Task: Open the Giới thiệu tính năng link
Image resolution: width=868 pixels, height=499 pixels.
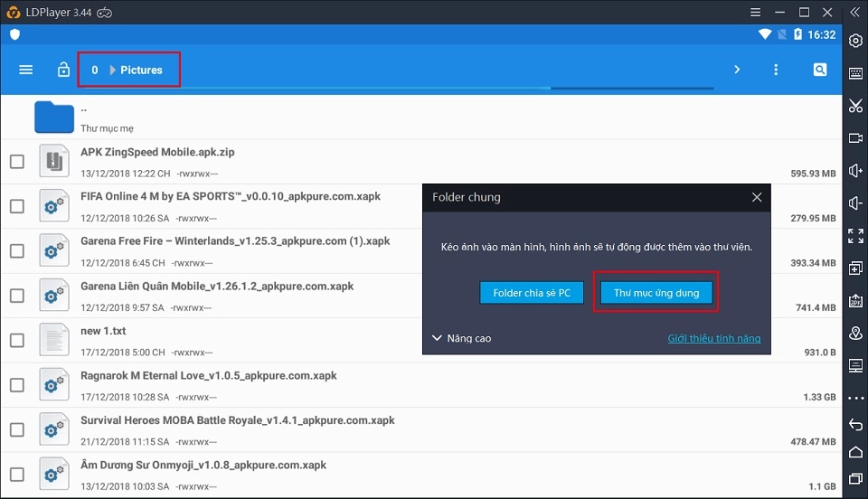Action: coord(713,339)
